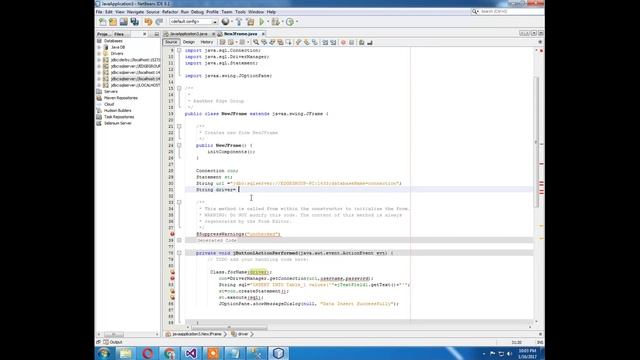Select the Selenium Server tree item
This screenshot has width=640, height=360.
tap(118, 123)
